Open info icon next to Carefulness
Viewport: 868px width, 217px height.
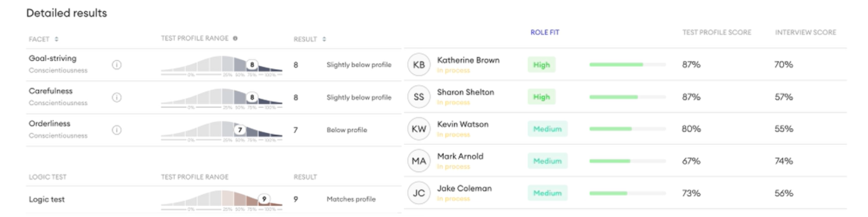(x=117, y=97)
